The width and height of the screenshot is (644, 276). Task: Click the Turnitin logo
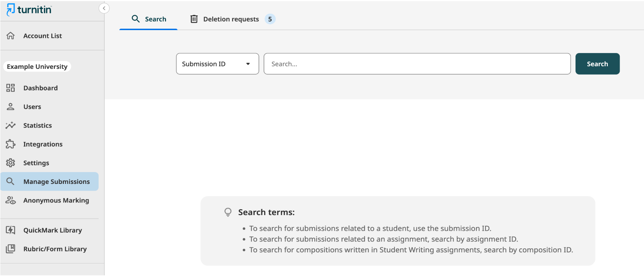29,10
